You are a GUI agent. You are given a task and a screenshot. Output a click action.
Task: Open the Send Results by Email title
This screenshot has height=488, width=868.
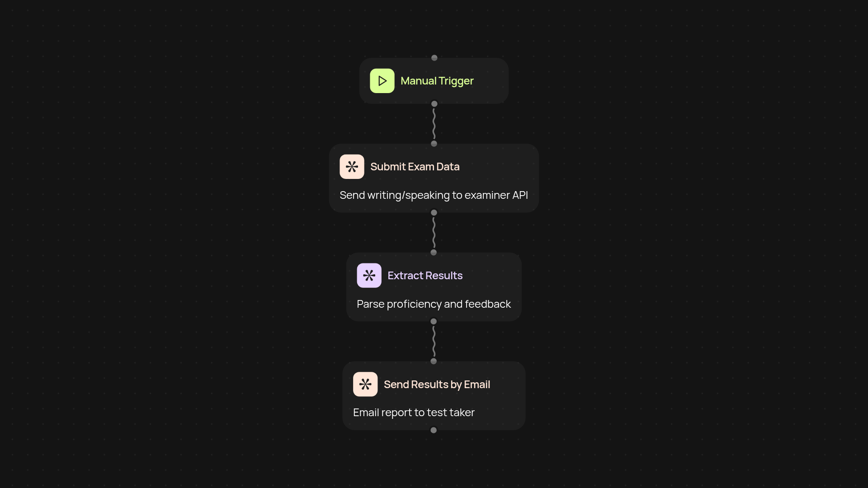pyautogui.click(x=437, y=385)
